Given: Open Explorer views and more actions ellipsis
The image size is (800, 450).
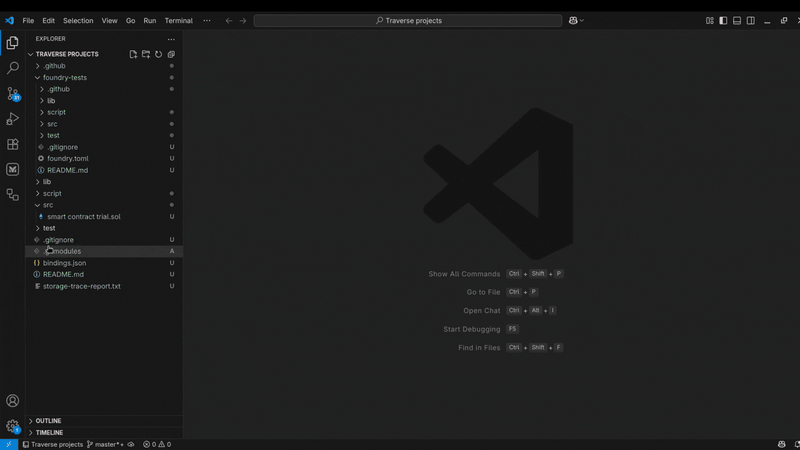Looking at the screenshot, I should point(171,39).
